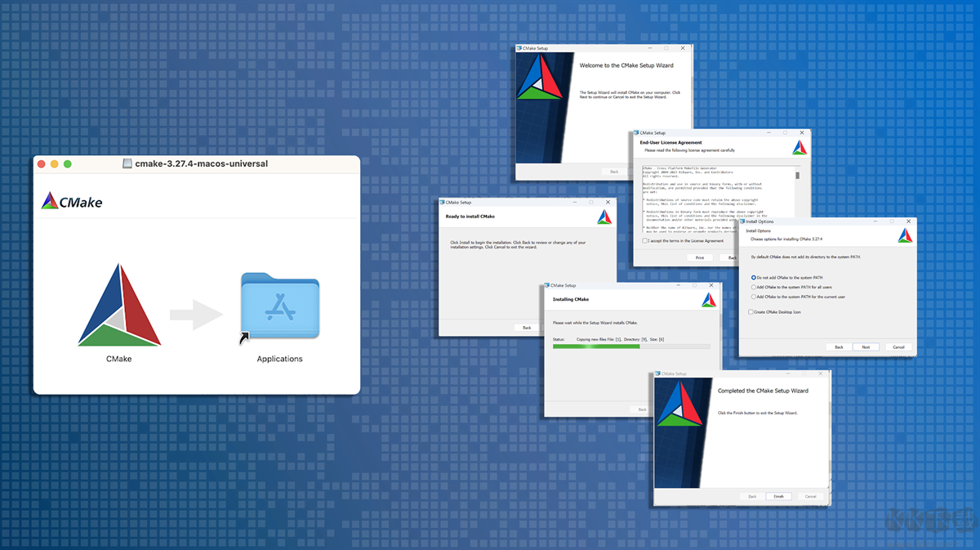Enable Create CMake Desktop Icon checkbox
The height and width of the screenshot is (550, 980).
pos(751,311)
